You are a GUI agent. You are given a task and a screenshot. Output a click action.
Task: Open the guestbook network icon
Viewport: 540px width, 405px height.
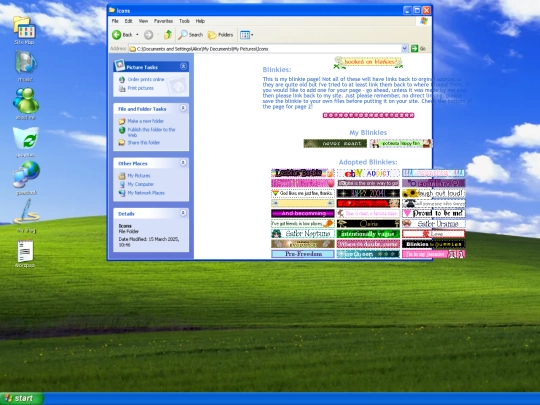pos(27,178)
